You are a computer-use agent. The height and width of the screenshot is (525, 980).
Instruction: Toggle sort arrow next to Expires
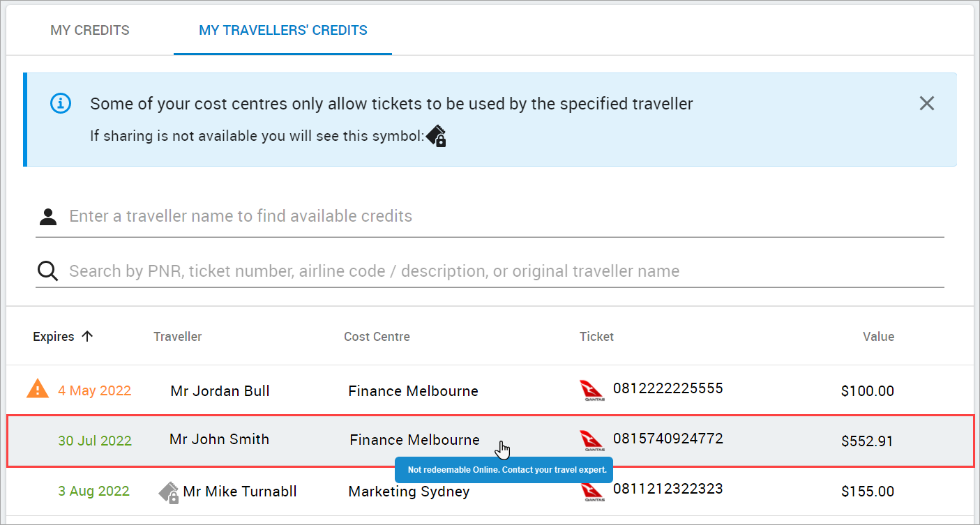87,337
